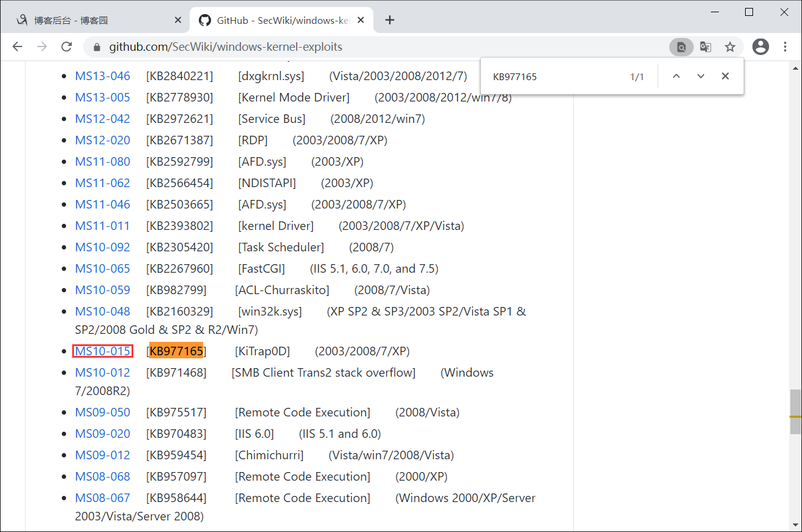Click the [IIS 6.0] text
The height and width of the screenshot is (532, 802).
[254, 434]
